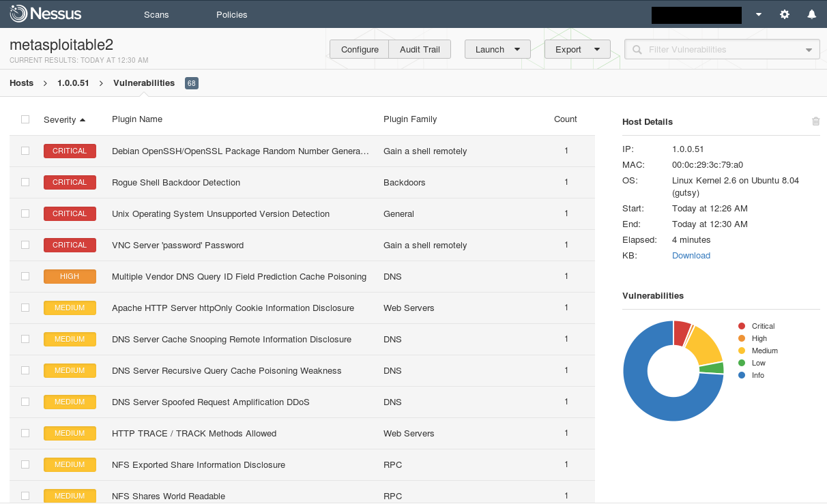Click the Nessus logo

46,14
